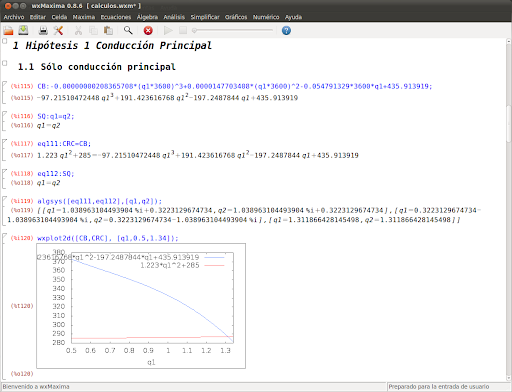Open the blue Help icon
The height and width of the screenshot is (392, 512).
pos(286,31)
